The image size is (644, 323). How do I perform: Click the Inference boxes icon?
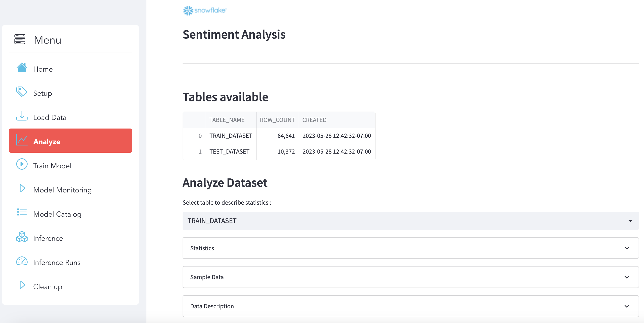[x=22, y=237]
